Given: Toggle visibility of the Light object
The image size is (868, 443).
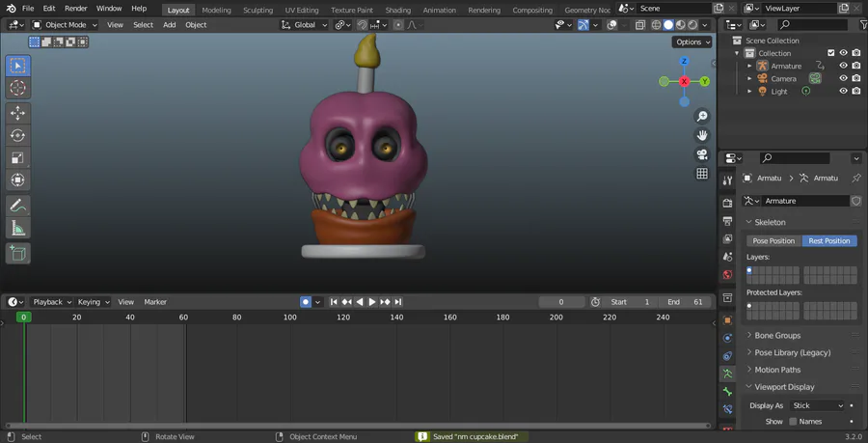Looking at the screenshot, I should tap(843, 91).
